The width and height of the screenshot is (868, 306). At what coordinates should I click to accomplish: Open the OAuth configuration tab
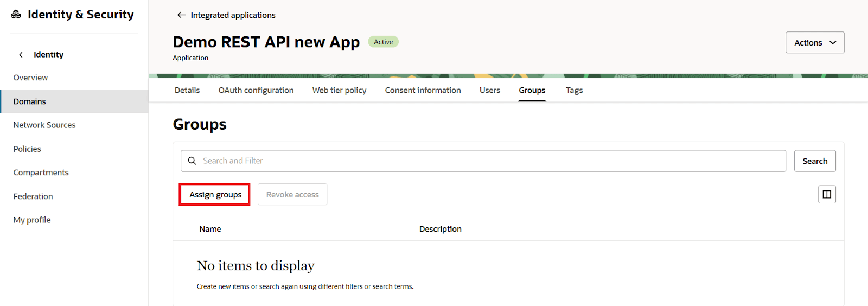(x=256, y=90)
